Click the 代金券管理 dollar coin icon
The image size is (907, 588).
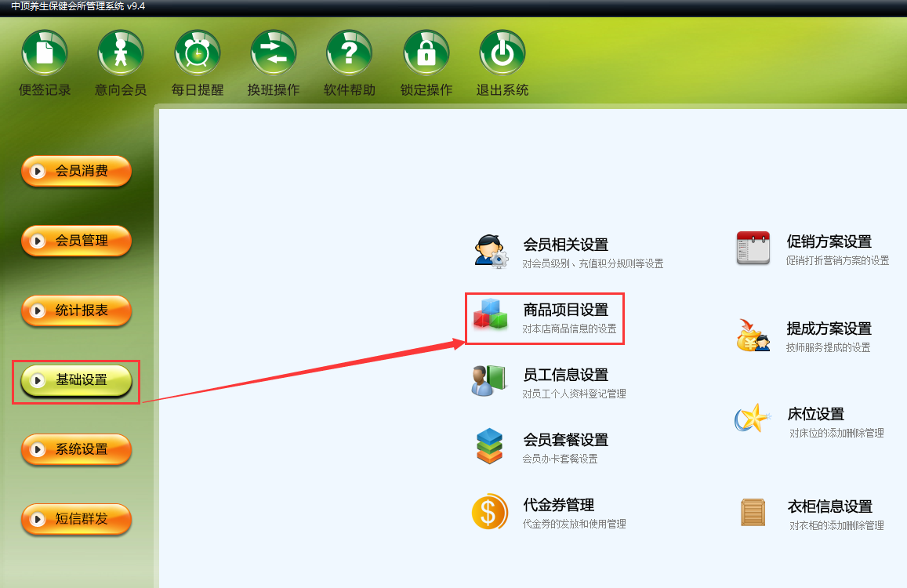point(490,512)
